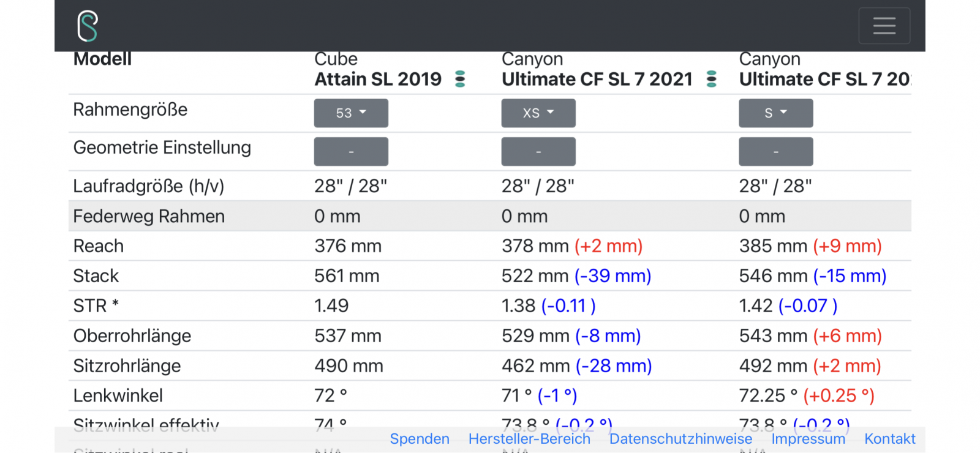Click the Reach row label
The height and width of the screenshot is (453, 980).
99,246
